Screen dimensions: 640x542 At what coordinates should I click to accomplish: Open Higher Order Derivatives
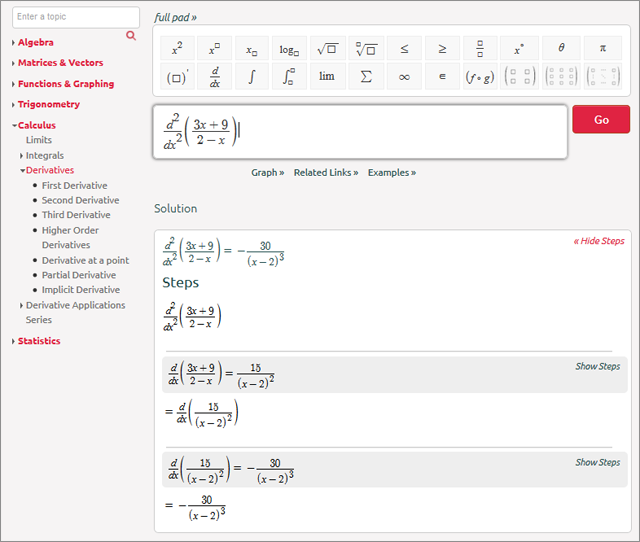[x=70, y=238]
